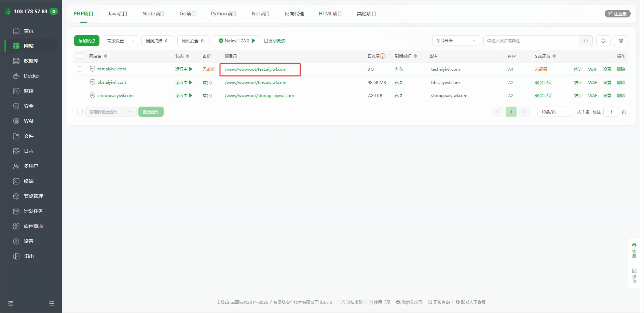This screenshot has height=313, width=644.
Task: Expand the 全部分类 category dropdown
Action: (x=455, y=41)
